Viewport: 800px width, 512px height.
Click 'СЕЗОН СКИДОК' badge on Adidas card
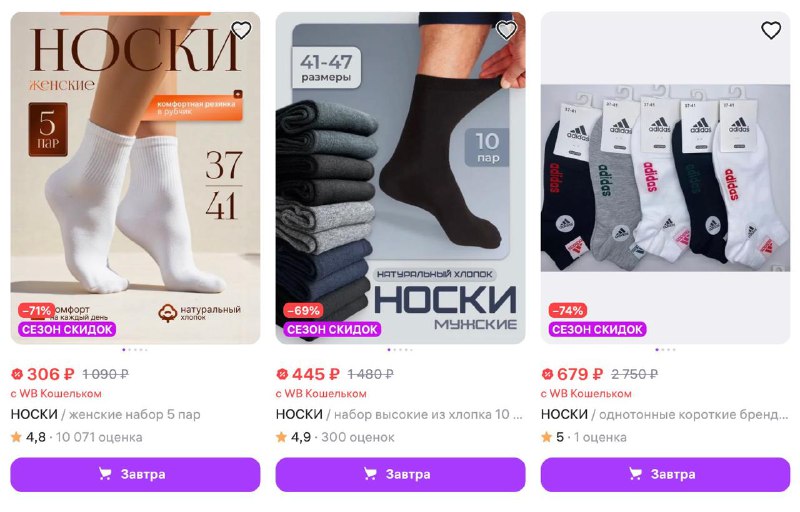tap(597, 329)
